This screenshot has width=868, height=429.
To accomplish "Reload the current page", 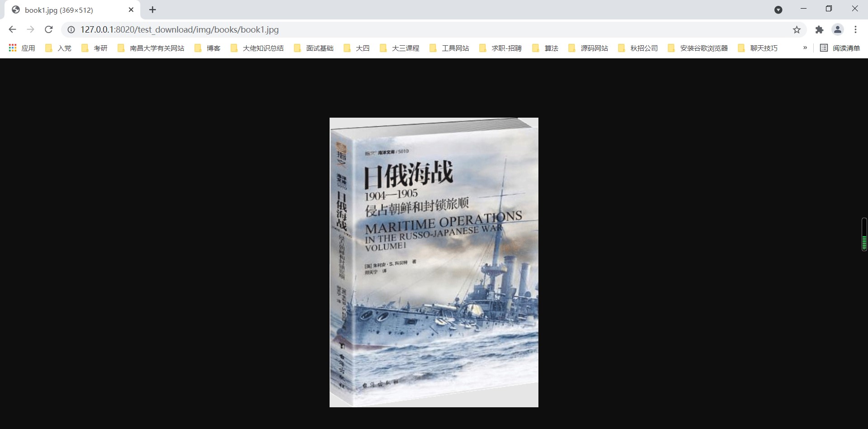I will tap(49, 29).
